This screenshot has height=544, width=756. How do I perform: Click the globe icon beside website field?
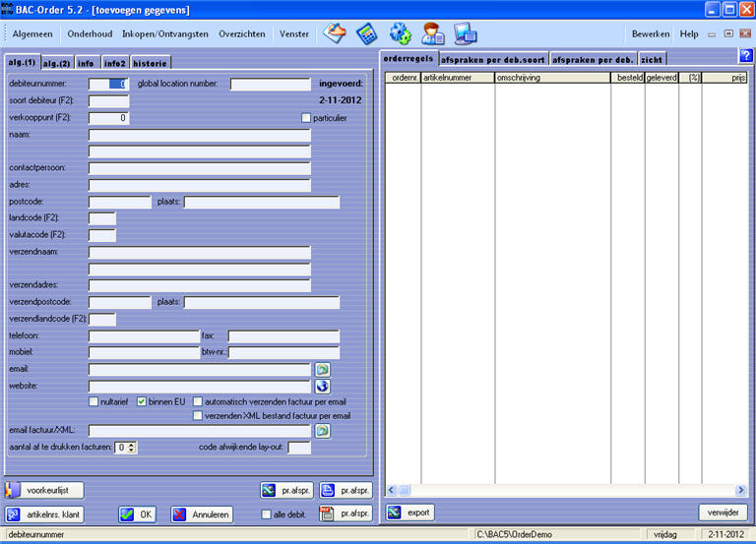322,386
